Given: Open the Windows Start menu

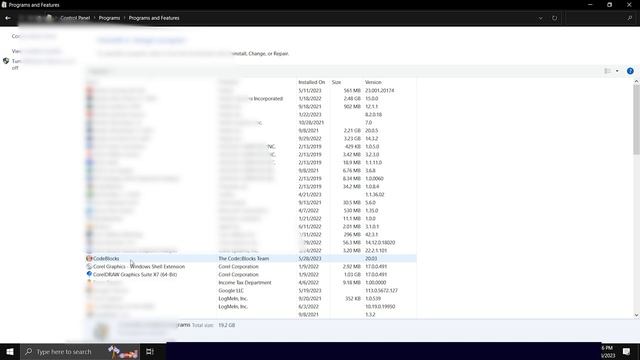Looking at the screenshot, I should pos(10,351).
